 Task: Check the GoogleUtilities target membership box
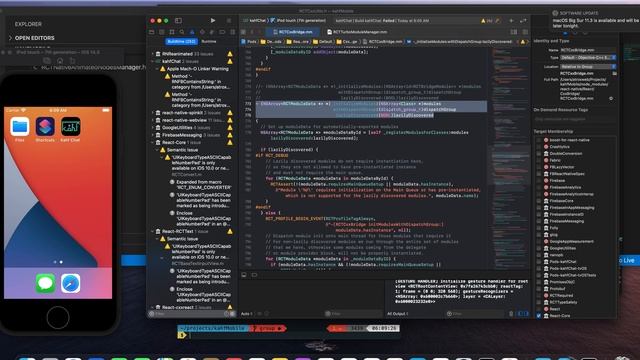click(538, 248)
